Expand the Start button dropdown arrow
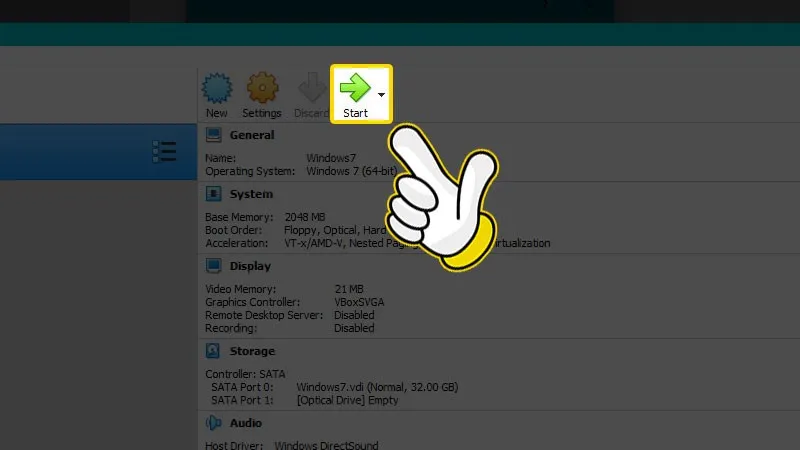800x450 pixels. point(382,94)
